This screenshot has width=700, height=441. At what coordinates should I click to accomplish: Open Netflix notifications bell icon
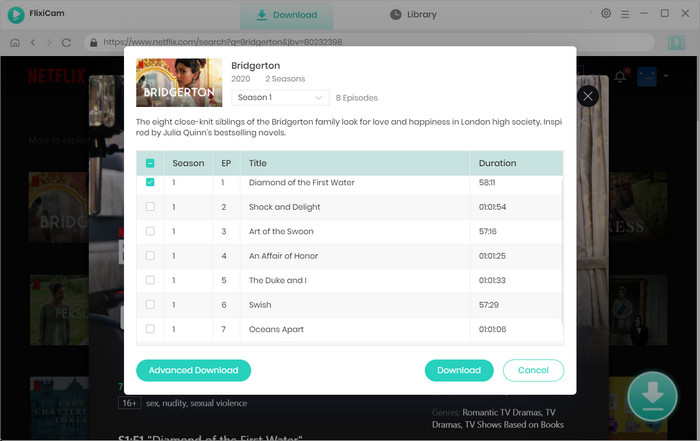point(620,76)
